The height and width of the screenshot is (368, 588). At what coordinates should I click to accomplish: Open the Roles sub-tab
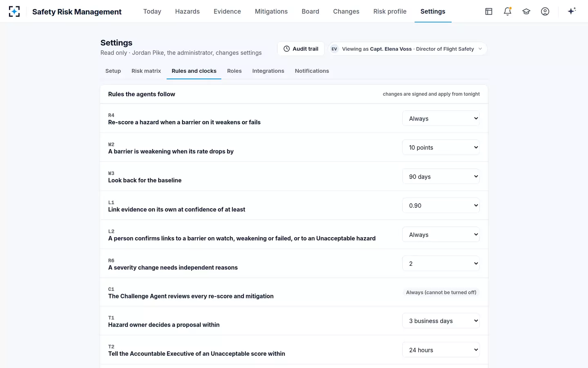pos(234,71)
